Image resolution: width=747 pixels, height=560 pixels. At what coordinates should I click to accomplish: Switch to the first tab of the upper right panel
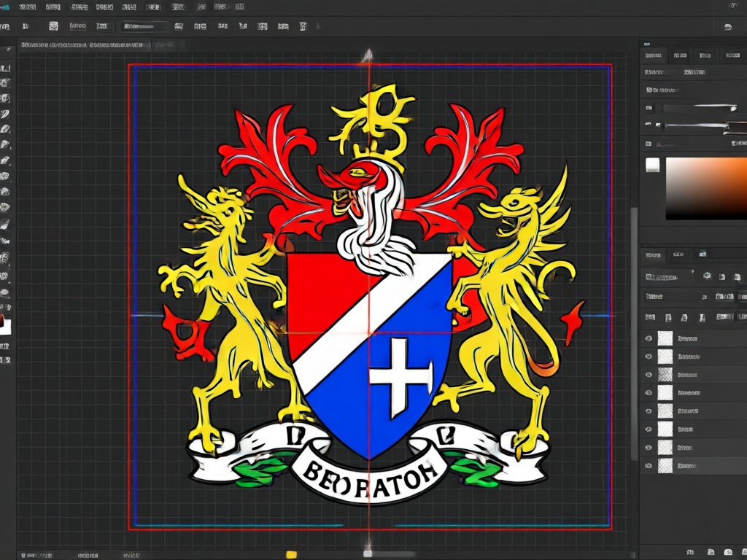click(653, 55)
